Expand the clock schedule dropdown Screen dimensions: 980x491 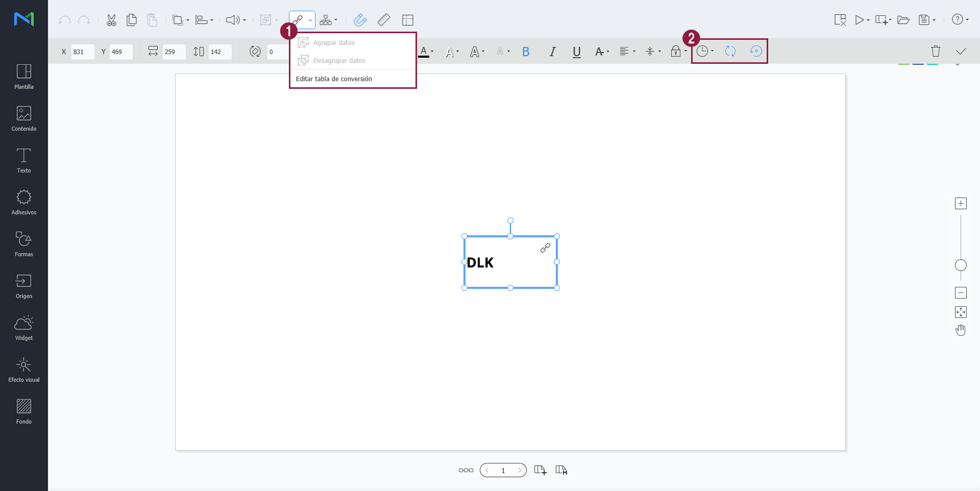705,51
